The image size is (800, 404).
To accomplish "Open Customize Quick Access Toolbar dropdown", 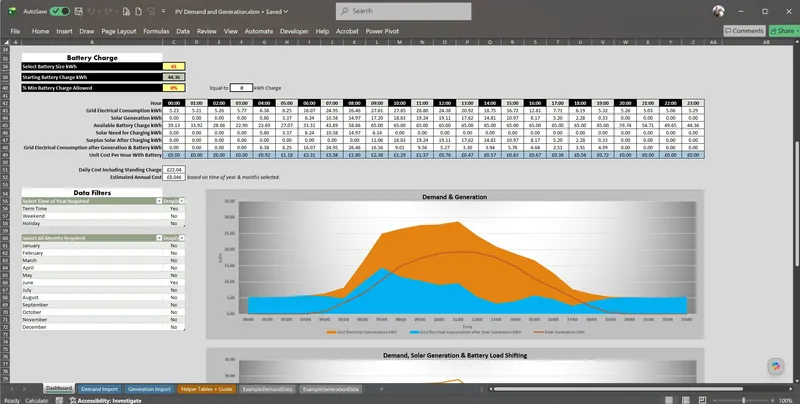I will (x=163, y=11).
